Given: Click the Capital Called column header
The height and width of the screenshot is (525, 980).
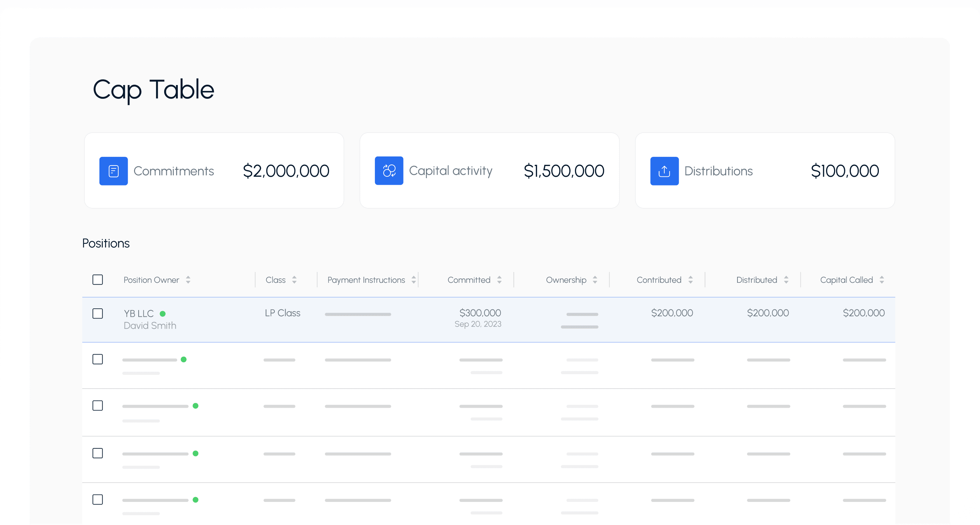Looking at the screenshot, I should tap(846, 280).
